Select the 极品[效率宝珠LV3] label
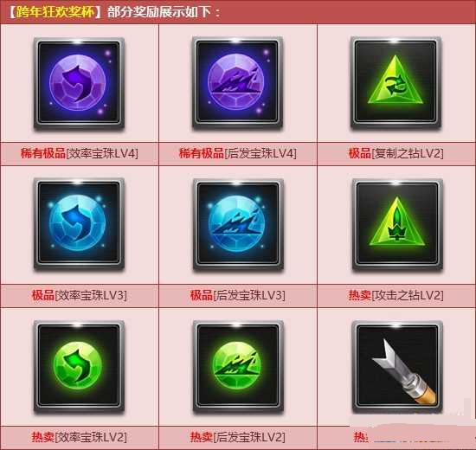The height and width of the screenshot is (450, 476). [x=80, y=295]
